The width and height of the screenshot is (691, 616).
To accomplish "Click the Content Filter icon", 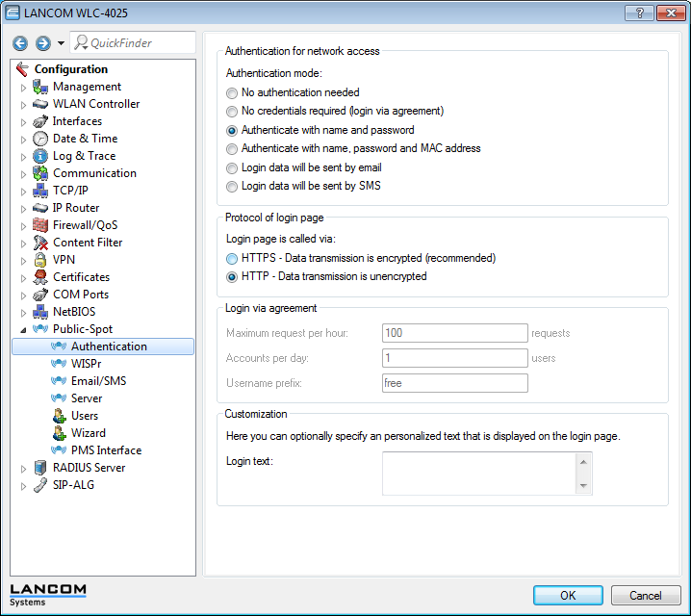I will coord(40,243).
